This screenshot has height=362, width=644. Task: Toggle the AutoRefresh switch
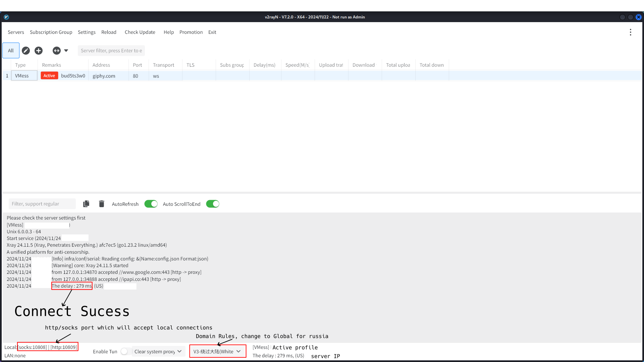tap(151, 204)
